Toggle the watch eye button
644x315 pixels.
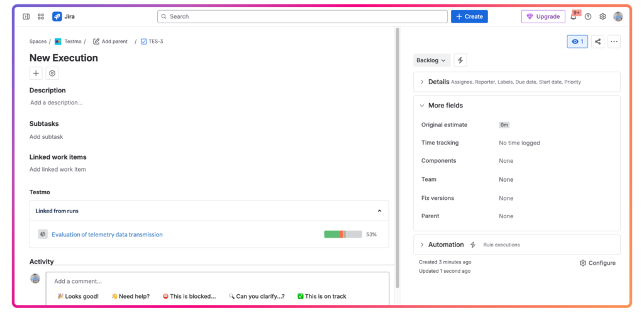click(577, 41)
